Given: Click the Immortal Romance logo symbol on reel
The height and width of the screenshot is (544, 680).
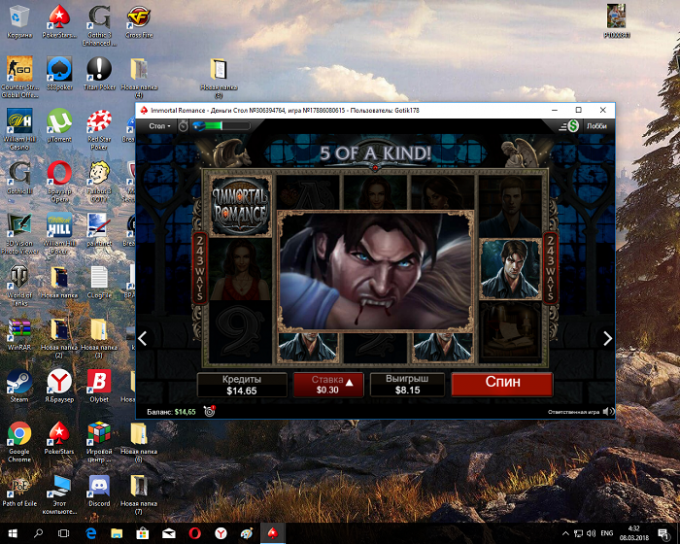Looking at the screenshot, I should click(241, 206).
